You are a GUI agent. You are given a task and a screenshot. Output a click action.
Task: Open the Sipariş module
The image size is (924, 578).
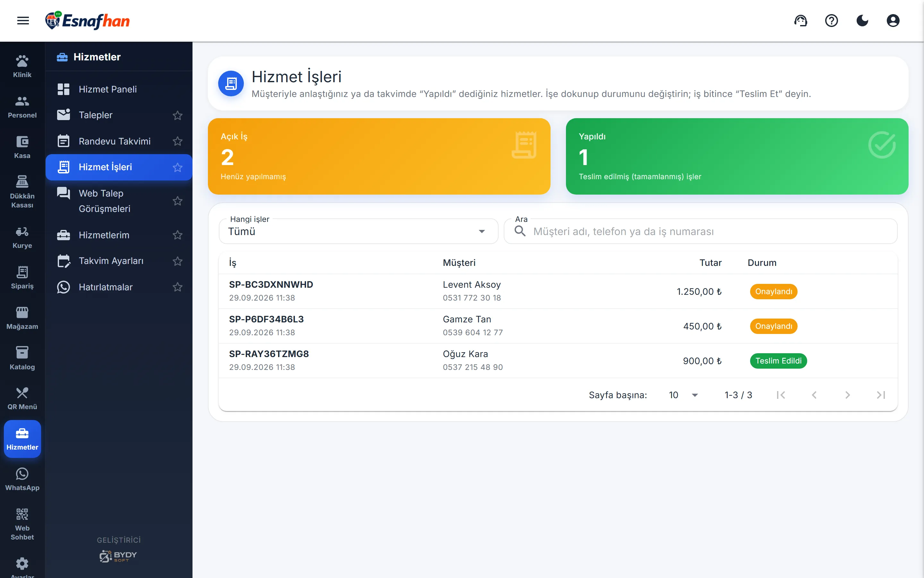tap(22, 278)
